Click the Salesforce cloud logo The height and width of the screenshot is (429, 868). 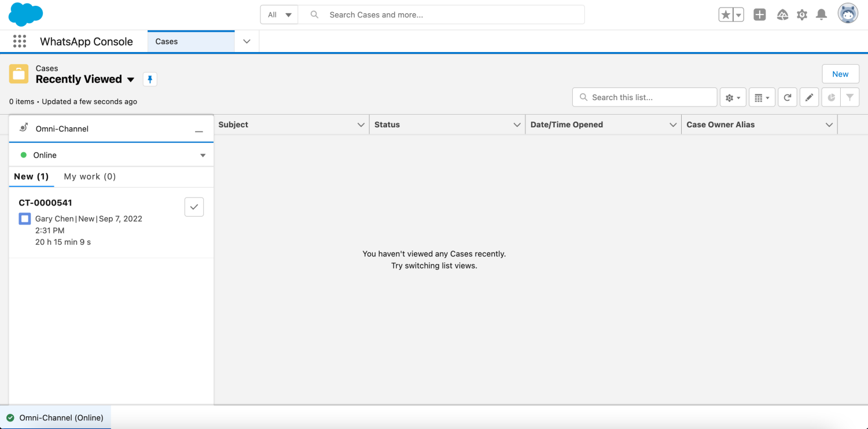(x=26, y=14)
